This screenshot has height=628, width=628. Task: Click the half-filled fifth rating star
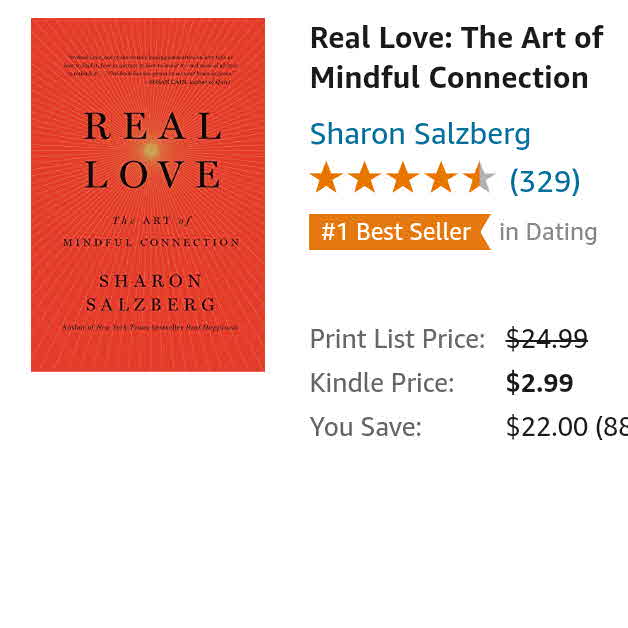pos(479,179)
